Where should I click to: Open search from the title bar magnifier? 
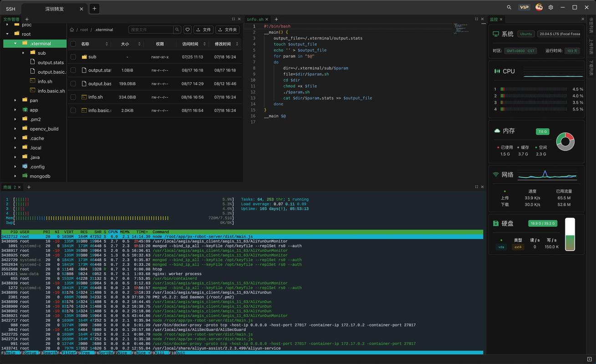(509, 8)
